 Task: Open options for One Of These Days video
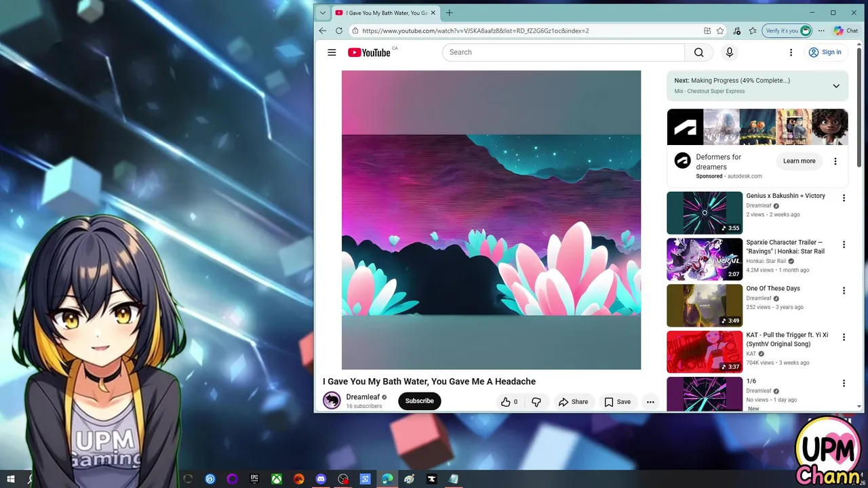click(x=844, y=291)
